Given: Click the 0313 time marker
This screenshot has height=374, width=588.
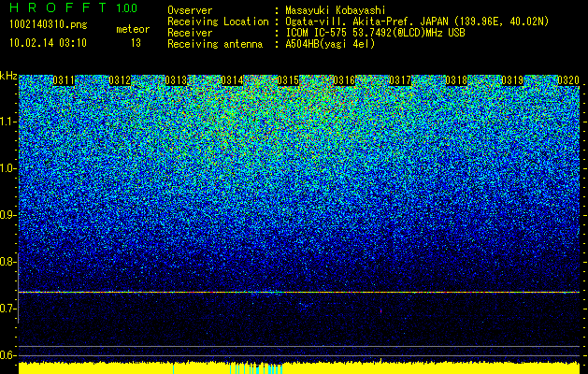Looking at the screenshot, I should [176, 80].
